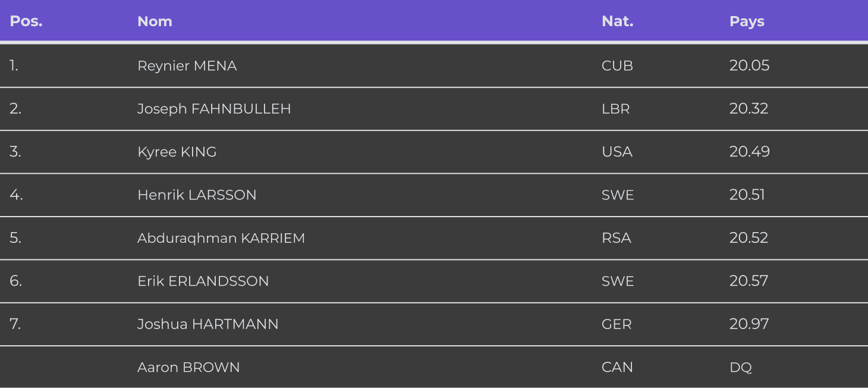Select the GER nationality code
The image size is (868, 388).
[x=617, y=324]
